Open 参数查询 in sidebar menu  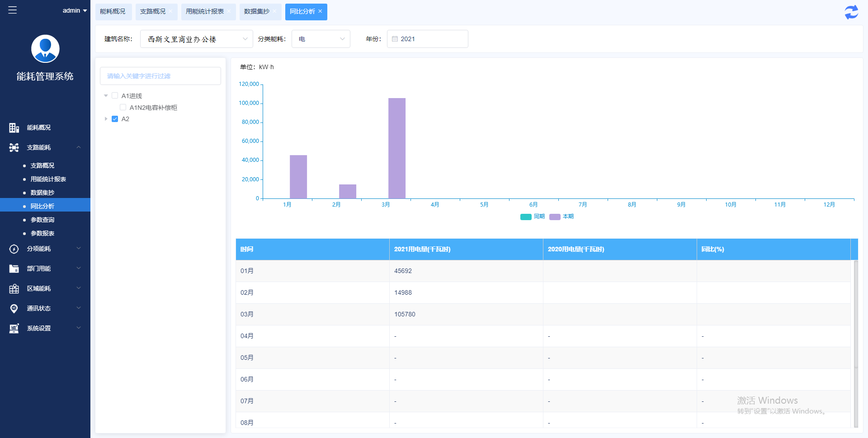click(x=42, y=220)
